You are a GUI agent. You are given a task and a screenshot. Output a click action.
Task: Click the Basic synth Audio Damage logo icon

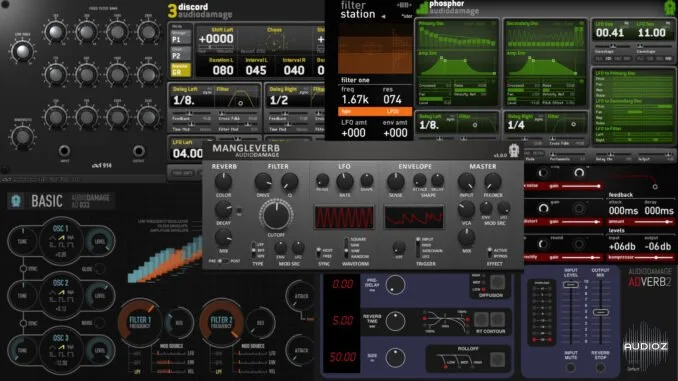coord(16,200)
